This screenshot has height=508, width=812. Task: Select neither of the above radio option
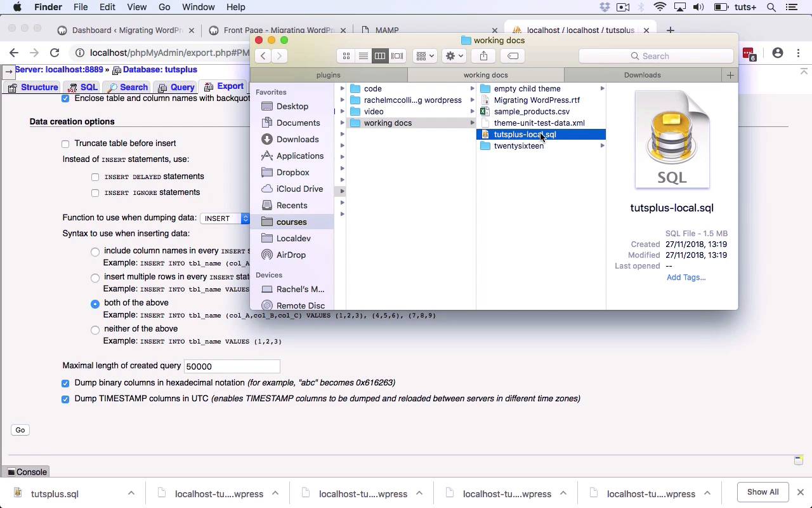click(95, 330)
